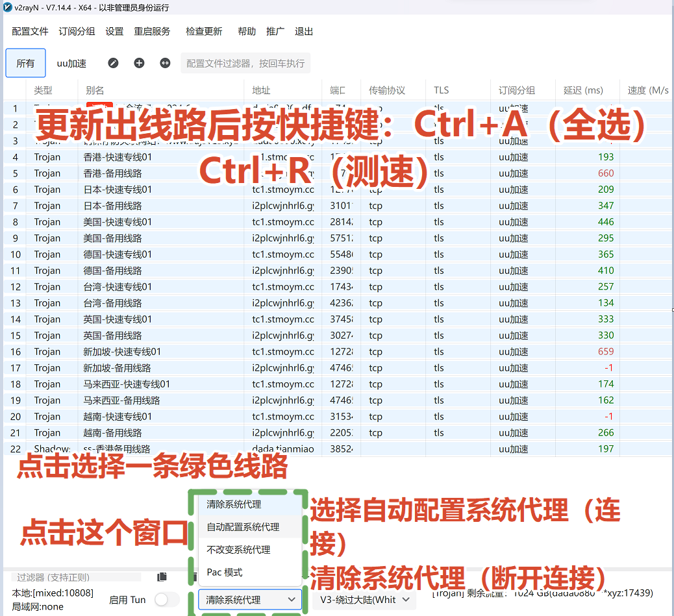This screenshot has height=616, width=674.
Task: Choose 自动配置系统代理 in the dropdown list
Action: (250, 526)
